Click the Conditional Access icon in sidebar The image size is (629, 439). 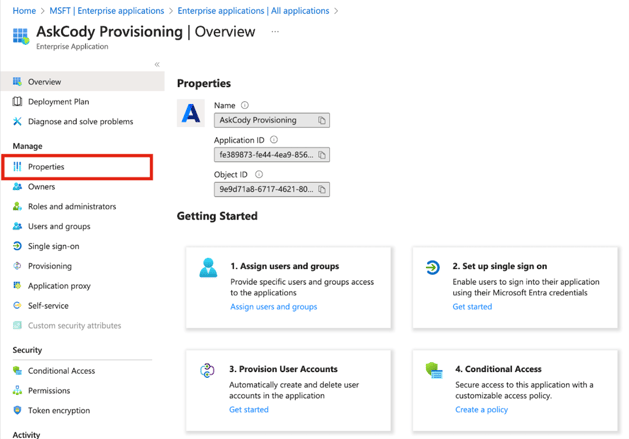17,370
